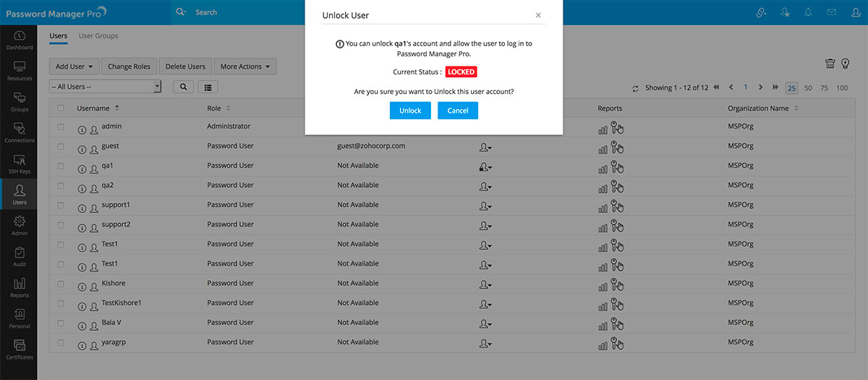Click the notifications bell icon
The width and height of the screenshot is (868, 380).
click(x=808, y=12)
